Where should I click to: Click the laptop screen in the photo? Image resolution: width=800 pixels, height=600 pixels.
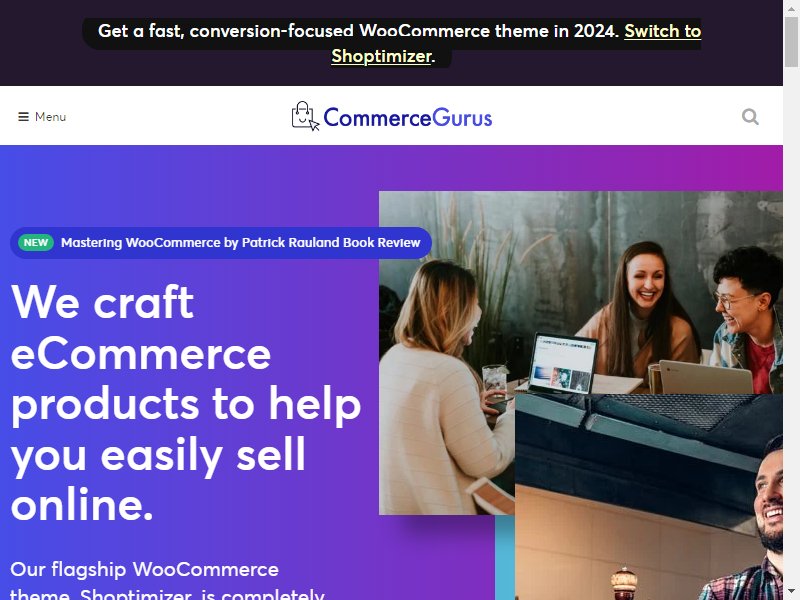pos(563,364)
